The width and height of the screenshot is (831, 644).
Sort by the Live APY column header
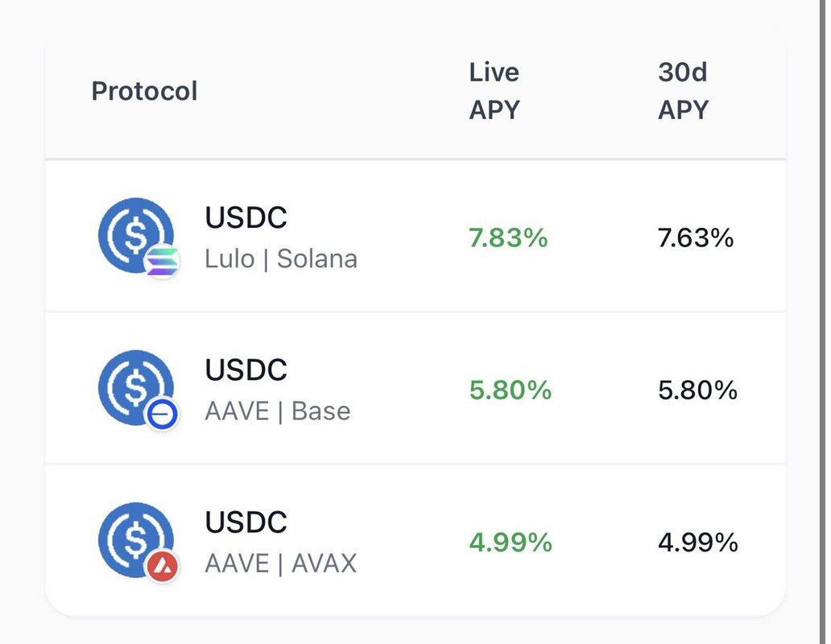tap(494, 90)
